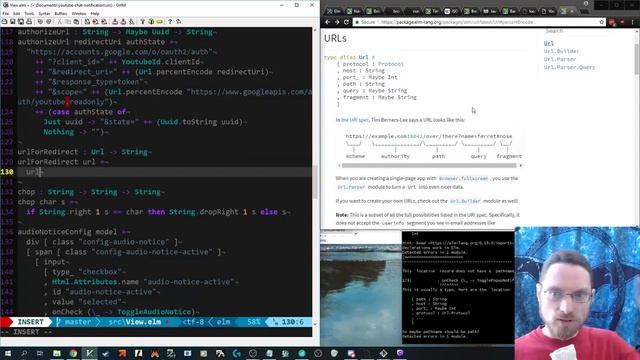Image resolution: width=640 pixels, height=360 pixels.
Task: Click the Cut icon in GVim toolbar
Action: (x=60, y=21)
